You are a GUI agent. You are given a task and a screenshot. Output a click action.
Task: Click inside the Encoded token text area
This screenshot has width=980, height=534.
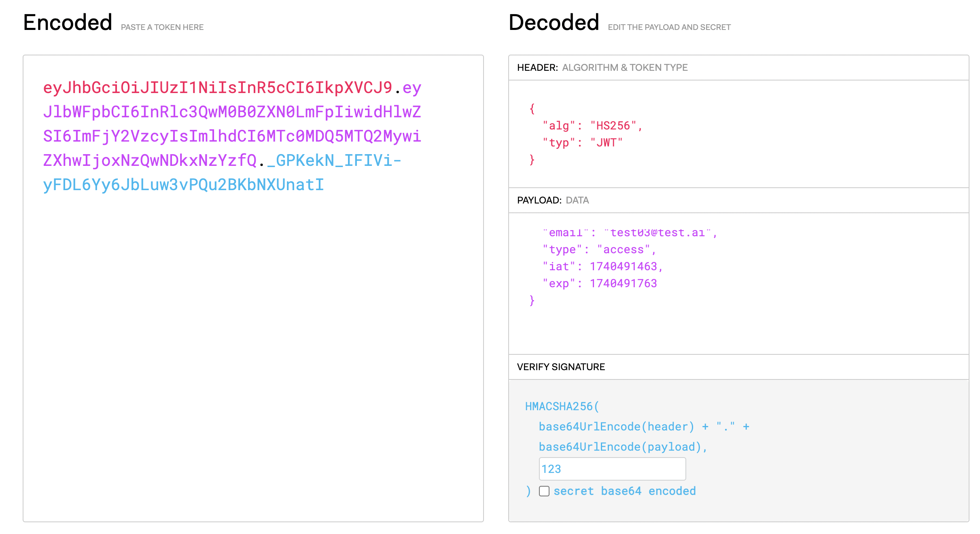[253, 344]
